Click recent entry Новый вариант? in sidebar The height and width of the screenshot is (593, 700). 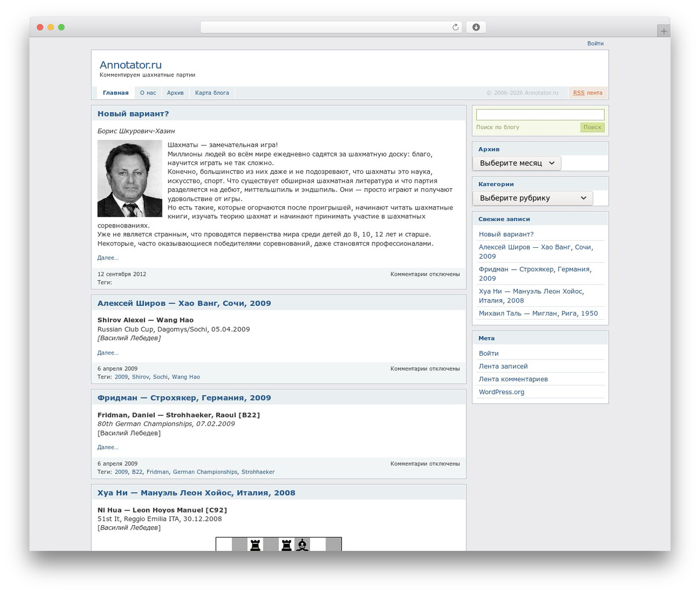tap(506, 234)
